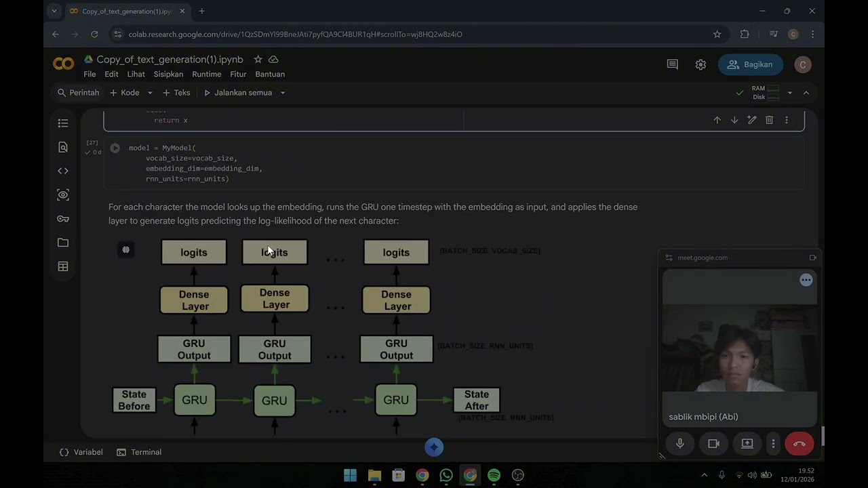Image resolution: width=868 pixels, height=488 pixels.
Task: End the call in Meet window
Action: (799, 443)
